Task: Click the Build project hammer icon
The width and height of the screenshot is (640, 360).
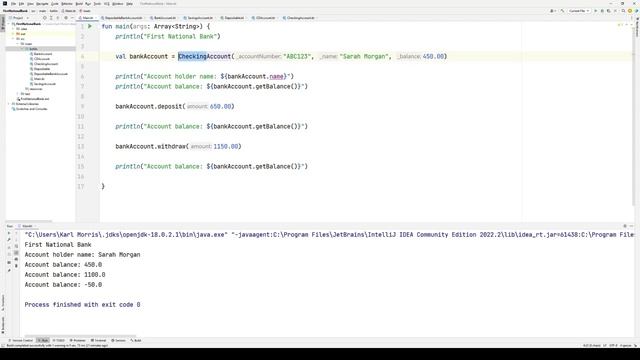Action: click(x=562, y=11)
